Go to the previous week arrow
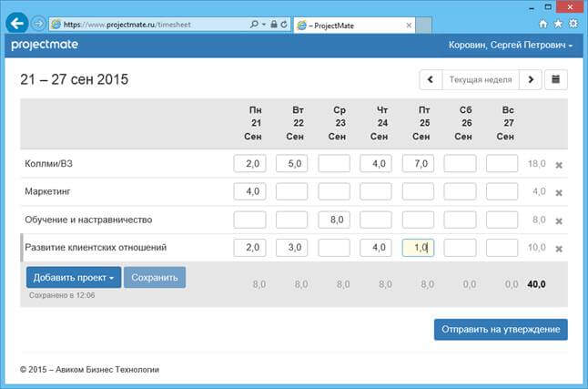The image size is (588, 389). coord(431,79)
